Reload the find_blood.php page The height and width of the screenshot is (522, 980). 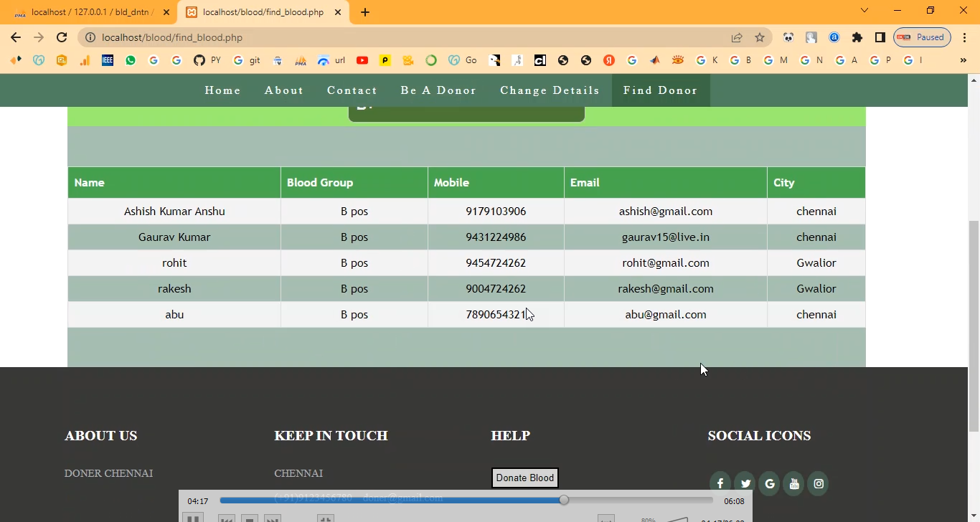[62, 37]
